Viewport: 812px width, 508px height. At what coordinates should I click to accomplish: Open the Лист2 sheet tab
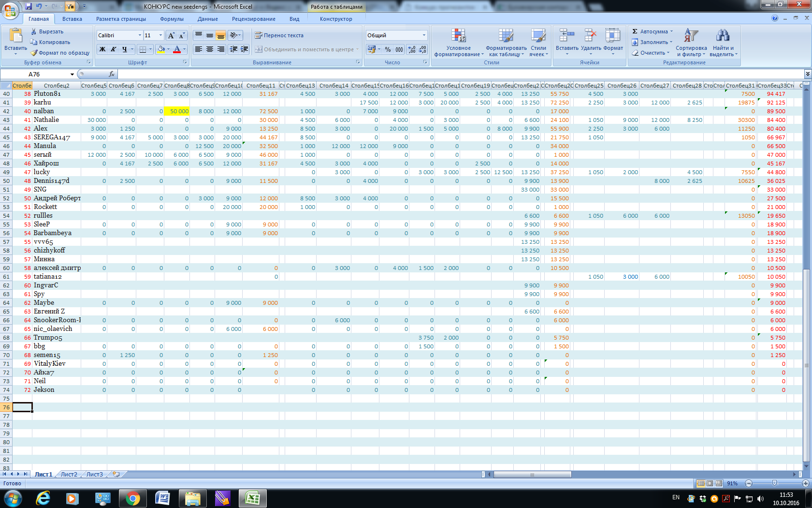pos(69,475)
